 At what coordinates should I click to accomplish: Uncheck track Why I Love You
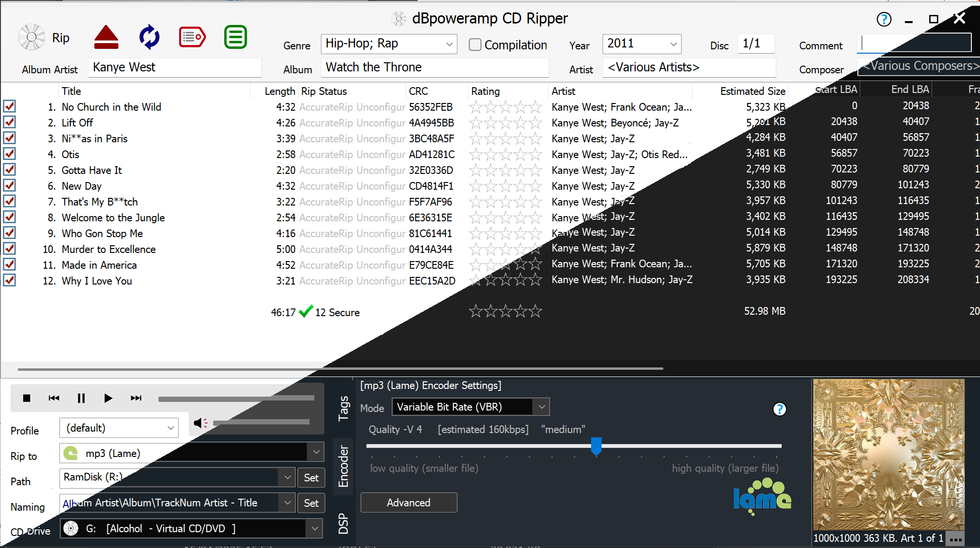[10, 280]
